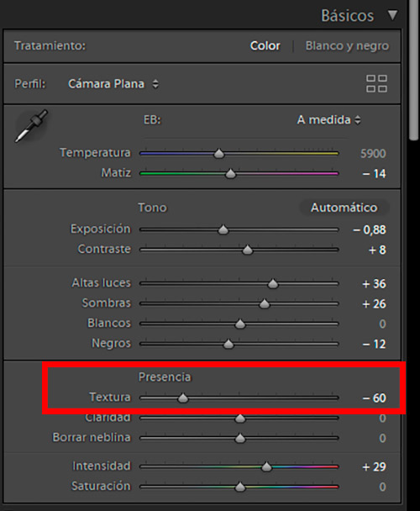The width and height of the screenshot is (420, 511).
Task: Pick the white balance eyedropper tool
Action: coord(31,126)
